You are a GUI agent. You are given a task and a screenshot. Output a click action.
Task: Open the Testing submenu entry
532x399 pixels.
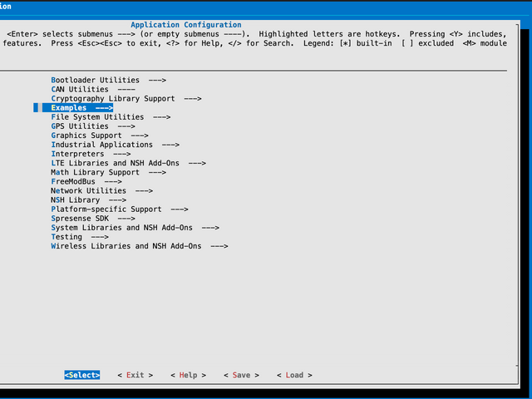80,237
